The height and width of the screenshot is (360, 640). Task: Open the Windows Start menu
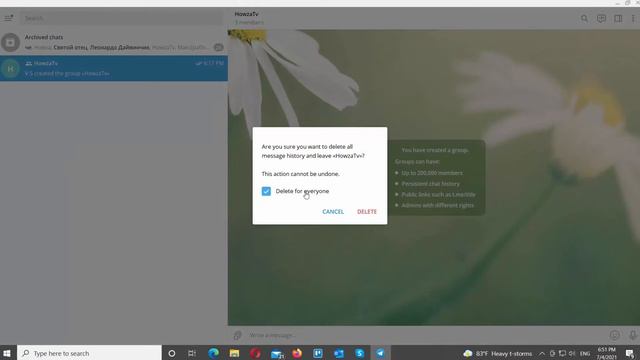pos(7,353)
